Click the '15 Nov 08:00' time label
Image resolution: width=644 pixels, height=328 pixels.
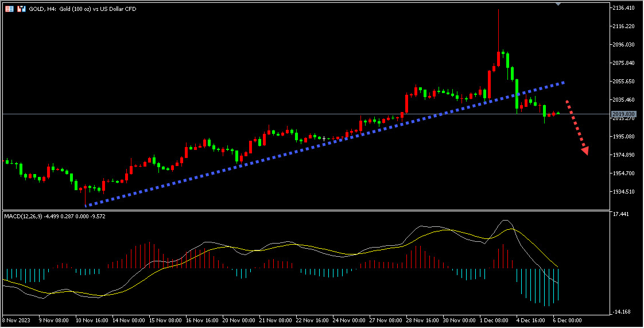point(165,320)
